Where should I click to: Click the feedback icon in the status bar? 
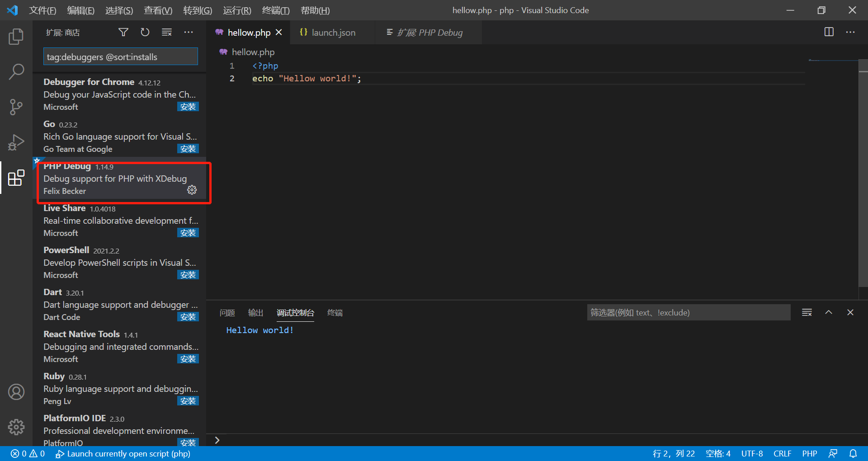[833, 454]
